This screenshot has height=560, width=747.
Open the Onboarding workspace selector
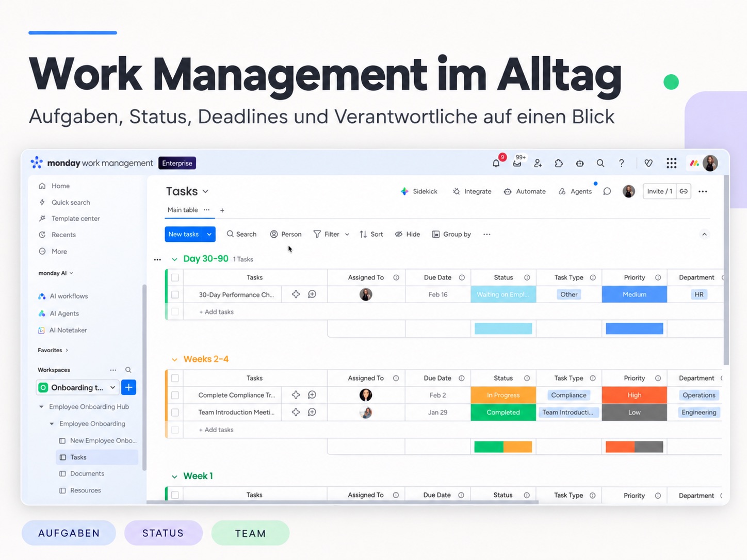click(x=78, y=387)
